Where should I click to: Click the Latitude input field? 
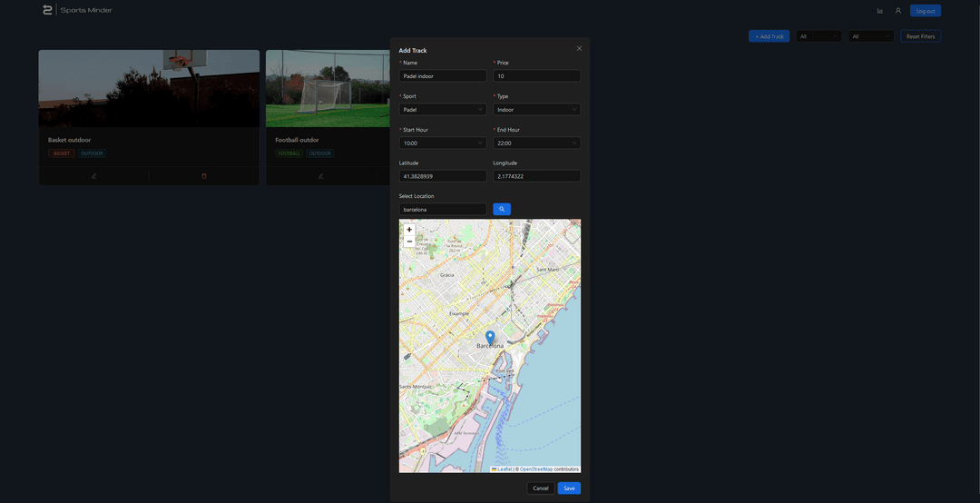[443, 176]
